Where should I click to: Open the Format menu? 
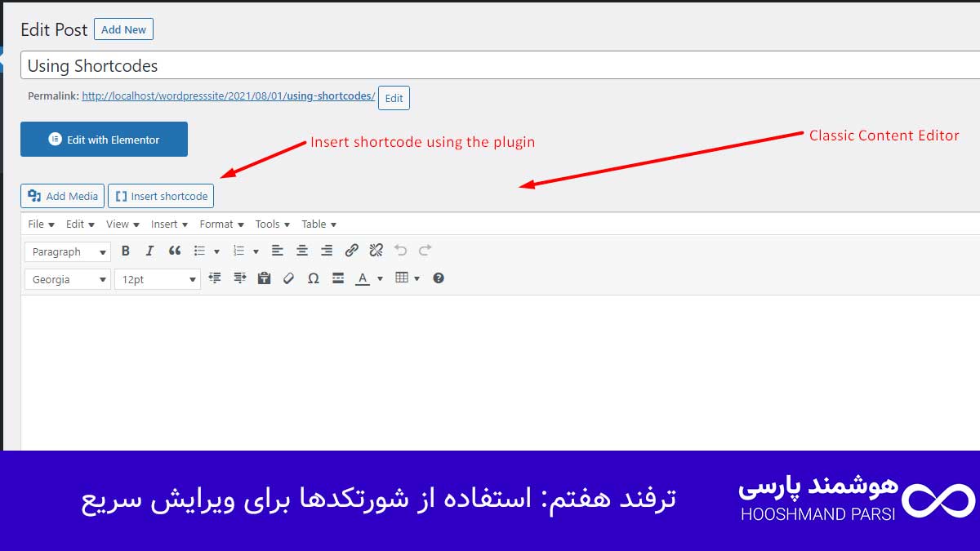coord(221,224)
